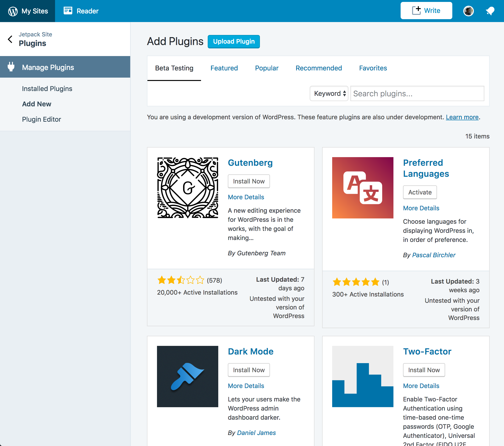The height and width of the screenshot is (446, 504).
Task: Install the Two-Factor plugin now
Action: 424,370
